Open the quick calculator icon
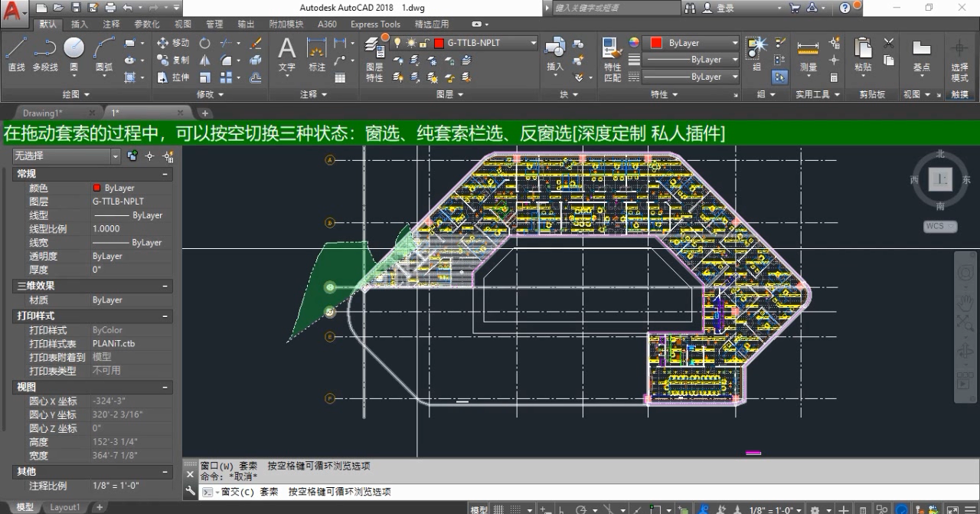 [x=834, y=77]
